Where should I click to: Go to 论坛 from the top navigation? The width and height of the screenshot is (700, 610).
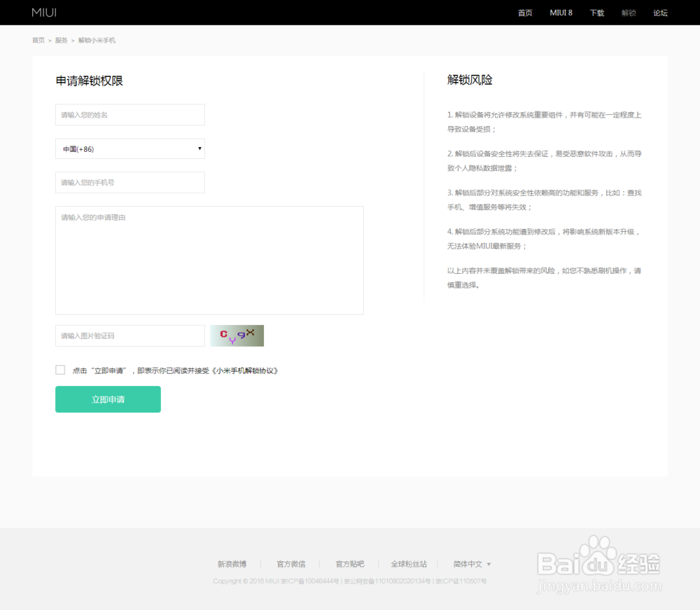pos(659,13)
